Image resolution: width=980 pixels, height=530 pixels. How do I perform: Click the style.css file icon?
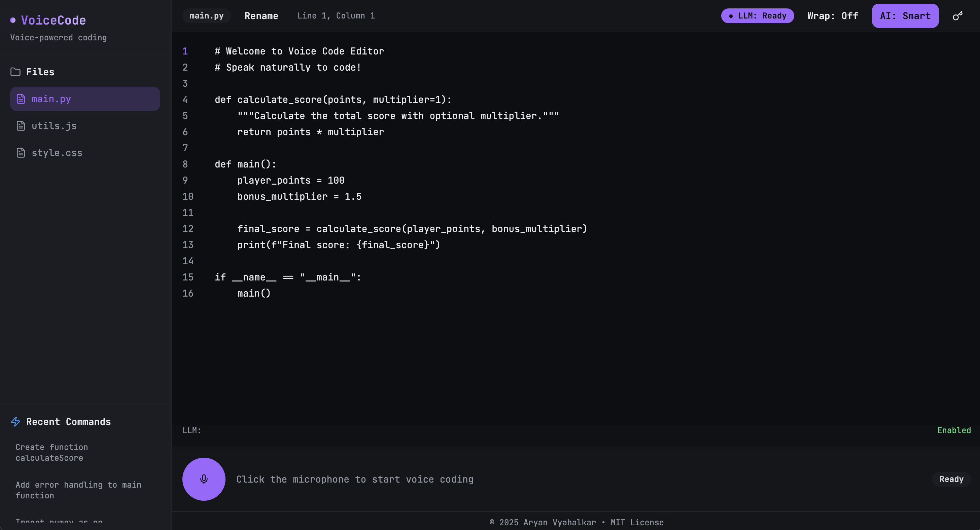coord(21,153)
